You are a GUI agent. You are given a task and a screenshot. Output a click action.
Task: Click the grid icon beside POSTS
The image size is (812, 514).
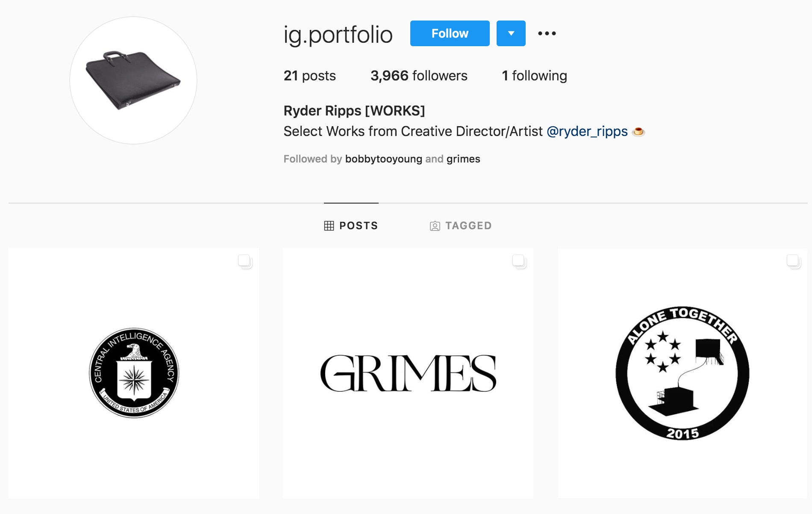tap(329, 226)
